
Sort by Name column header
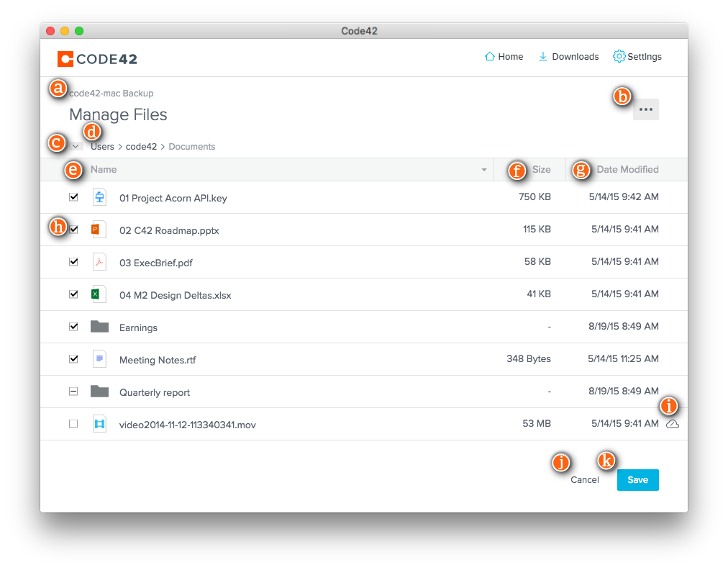coord(104,170)
